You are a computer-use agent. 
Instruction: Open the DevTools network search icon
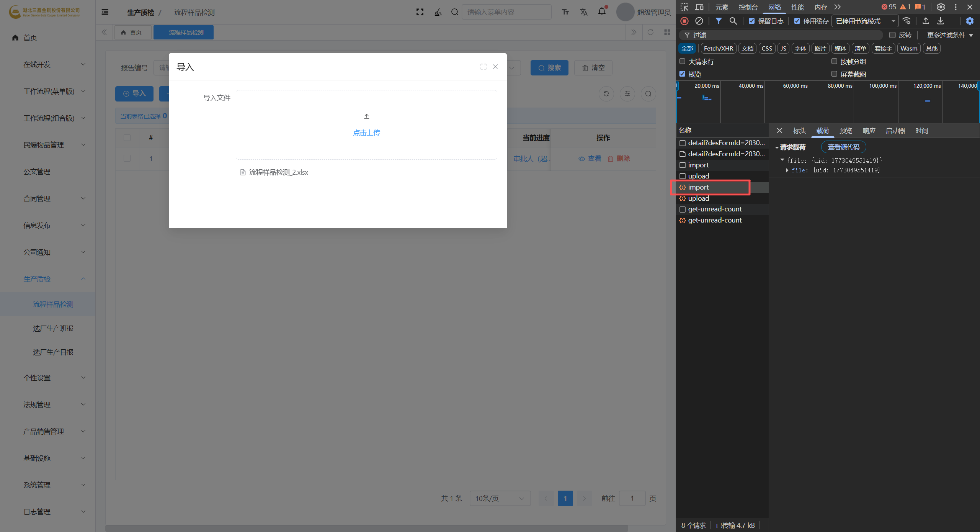(733, 21)
